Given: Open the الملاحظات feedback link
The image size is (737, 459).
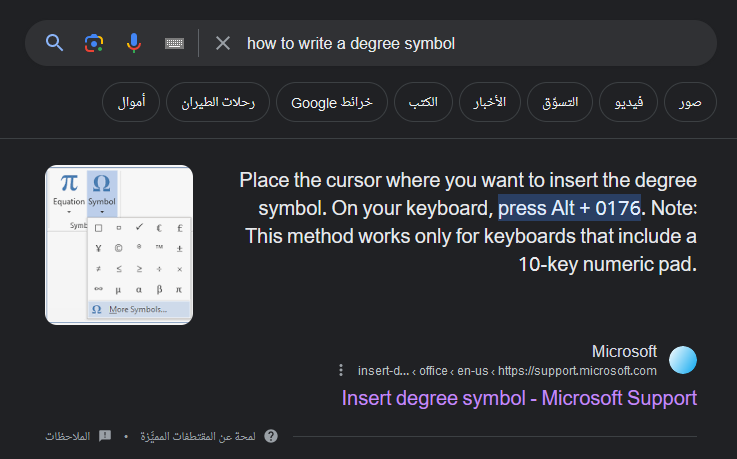Looking at the screenshot, I should pyautogui.click(x=68, y=436).
